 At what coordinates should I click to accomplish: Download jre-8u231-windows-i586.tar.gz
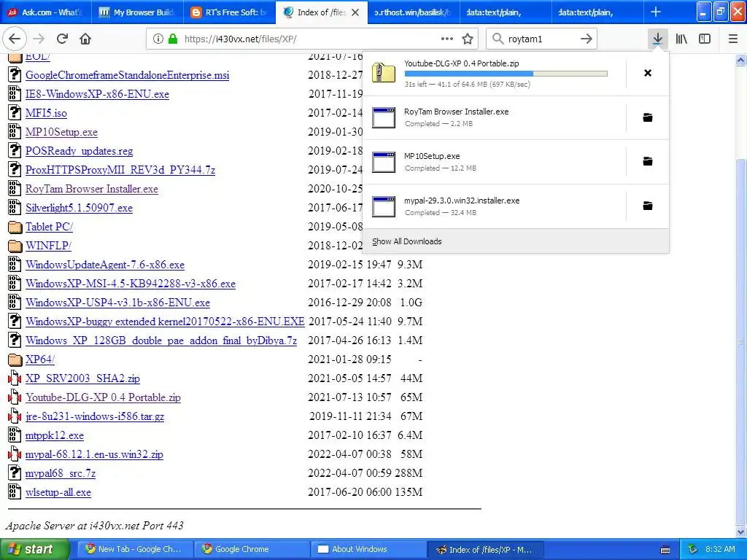coord(95,416)
